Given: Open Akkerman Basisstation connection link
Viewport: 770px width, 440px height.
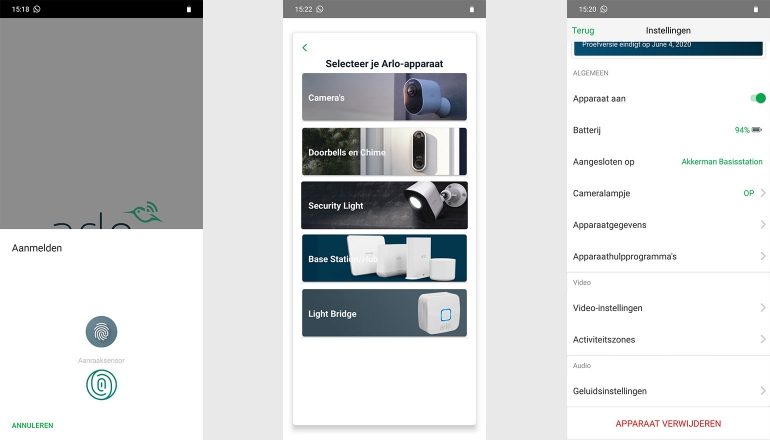Looking at the screenshot, I should (x=721, y=161).
